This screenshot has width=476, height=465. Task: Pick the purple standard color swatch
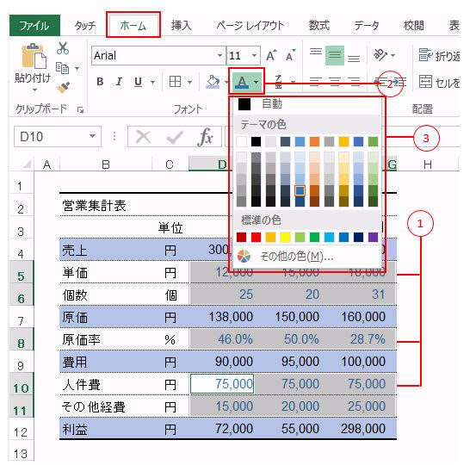click(373, 237)
